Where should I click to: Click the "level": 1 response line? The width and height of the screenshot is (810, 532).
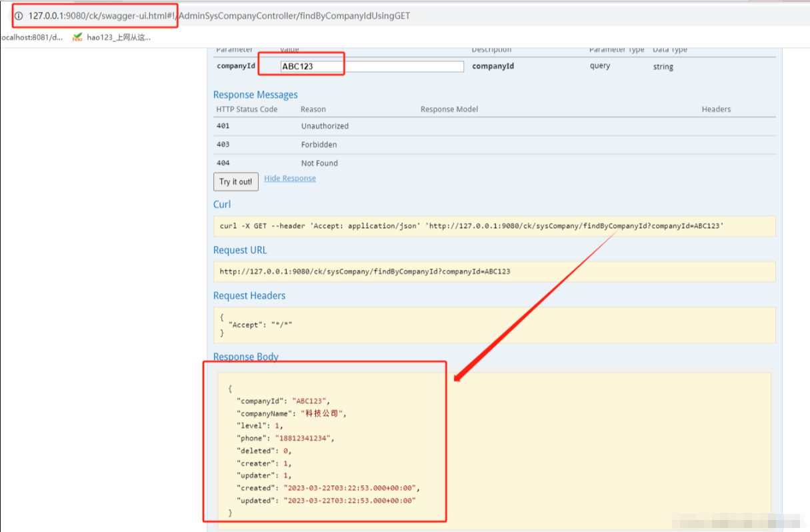260,425
